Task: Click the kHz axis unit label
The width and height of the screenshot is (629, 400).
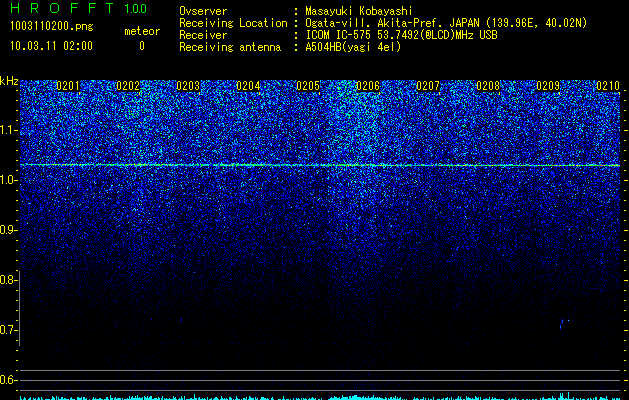Action: pyautogui.click(x=9, y=81)
